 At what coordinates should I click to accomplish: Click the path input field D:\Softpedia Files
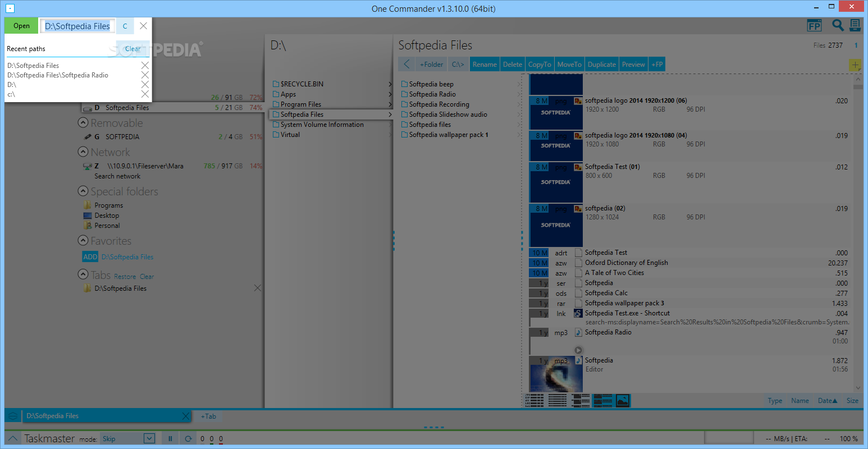click(77, 26)
